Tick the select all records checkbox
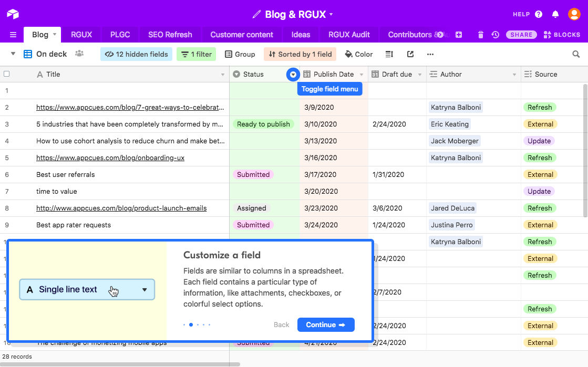This screenshot has height=367, width=588. click(x=7, y=74)
